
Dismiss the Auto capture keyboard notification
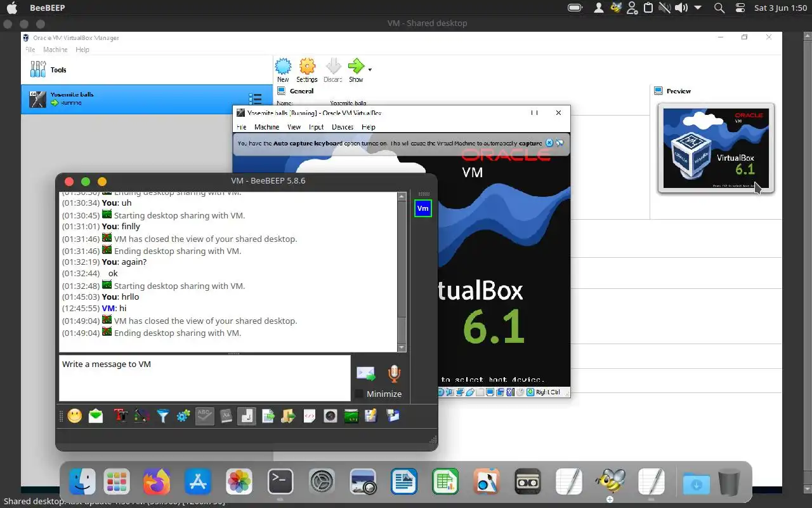(x=549, y=143)
